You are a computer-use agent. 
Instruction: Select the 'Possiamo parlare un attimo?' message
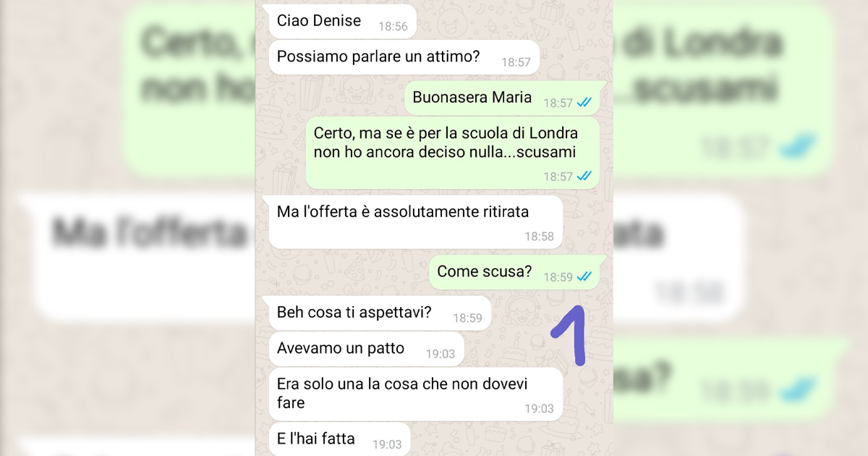404,57
